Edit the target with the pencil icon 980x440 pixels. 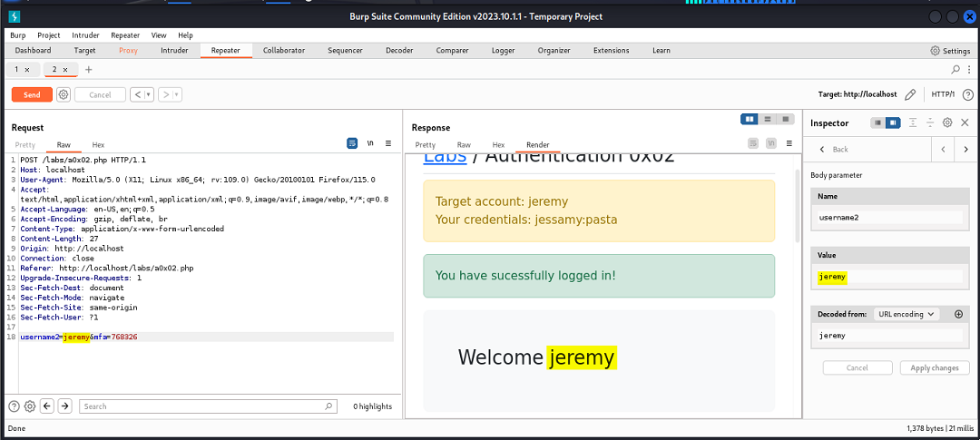pos(910,94)
